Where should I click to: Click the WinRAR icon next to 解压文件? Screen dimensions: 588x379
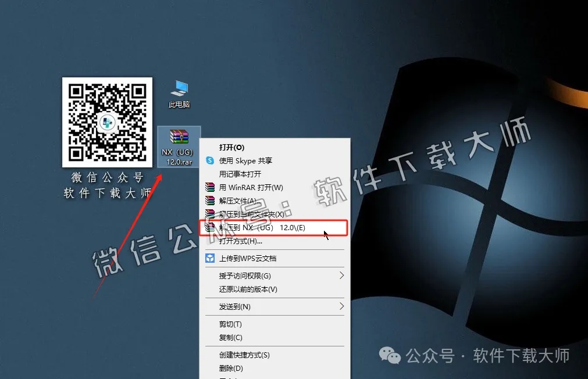[x=211, y=201]
